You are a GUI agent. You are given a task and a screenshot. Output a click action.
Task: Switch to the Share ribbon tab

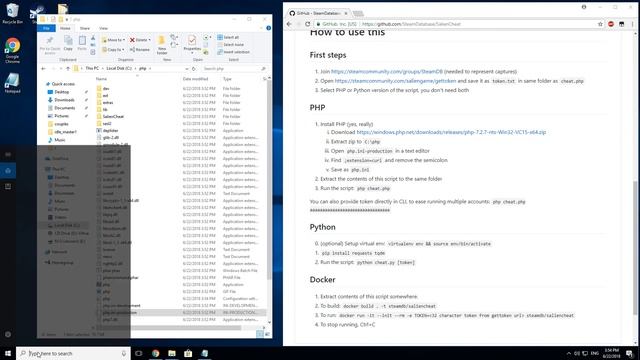[84, 28]
